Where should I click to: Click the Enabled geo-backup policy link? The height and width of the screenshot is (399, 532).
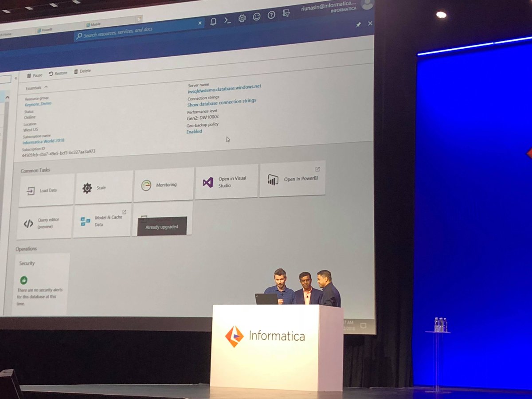click(194, 132)
